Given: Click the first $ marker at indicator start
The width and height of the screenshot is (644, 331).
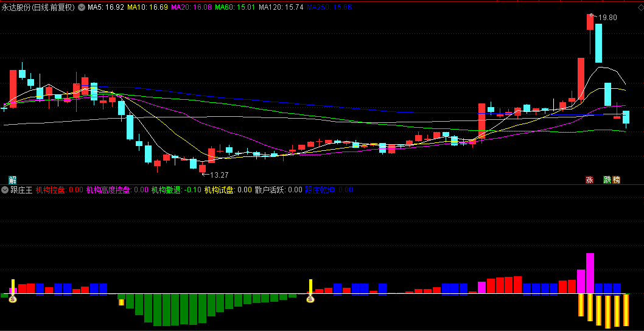Looking at the screenshot, I should coord(13,299).
